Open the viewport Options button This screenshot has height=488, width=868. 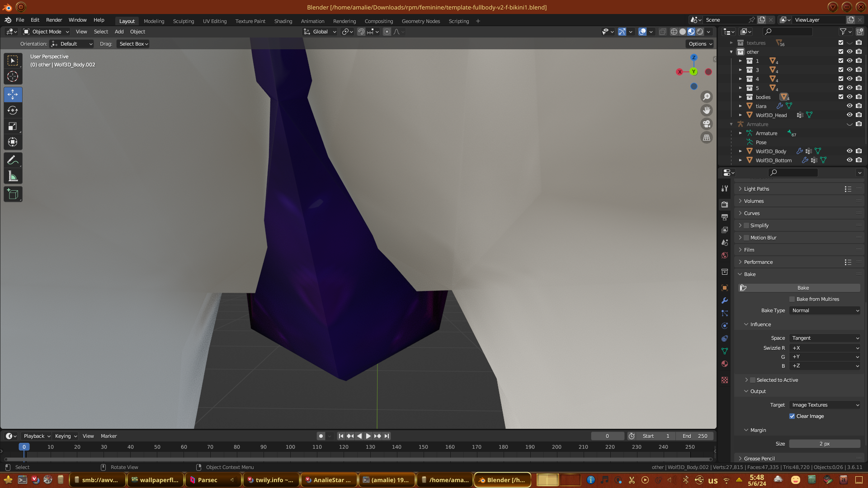point(700,44)
